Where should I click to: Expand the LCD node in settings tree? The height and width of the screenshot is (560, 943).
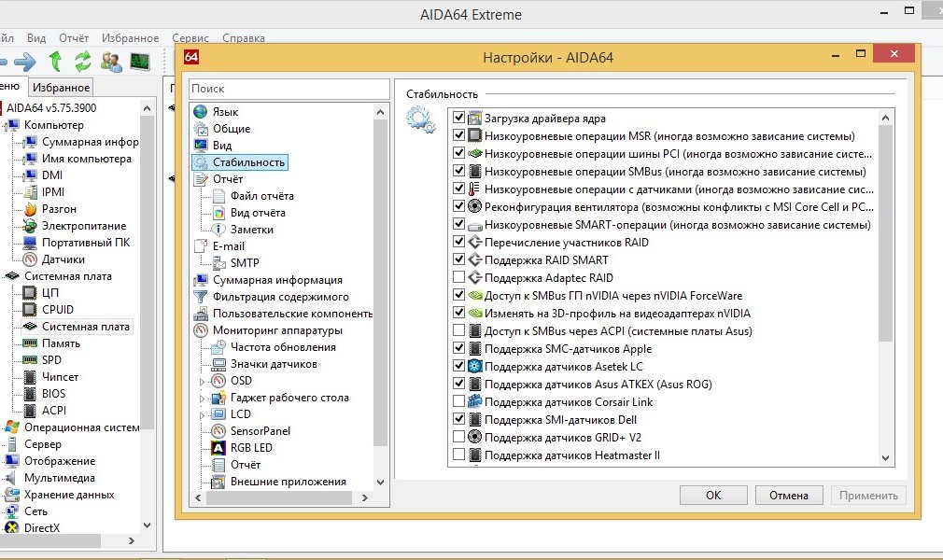tap(202, 415)
